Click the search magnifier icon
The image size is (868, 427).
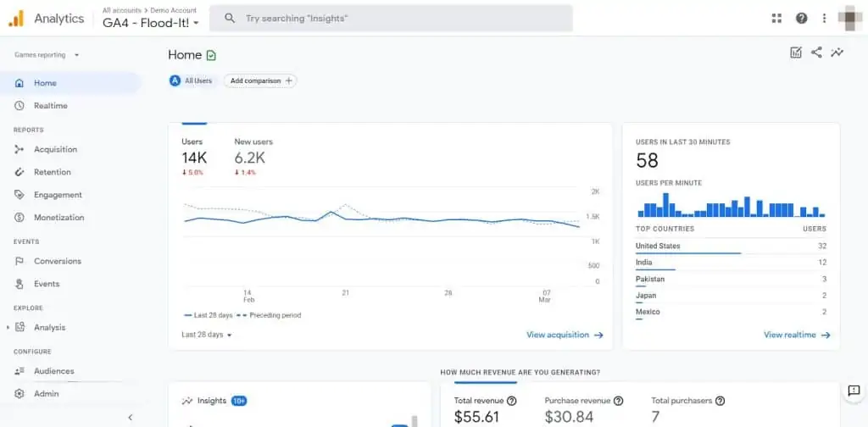click(230, 19)
